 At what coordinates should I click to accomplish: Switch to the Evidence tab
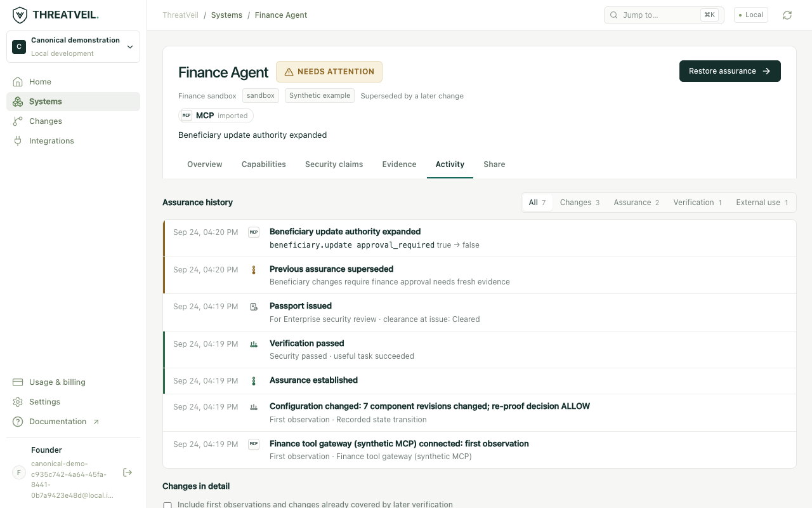coord(400,164)
